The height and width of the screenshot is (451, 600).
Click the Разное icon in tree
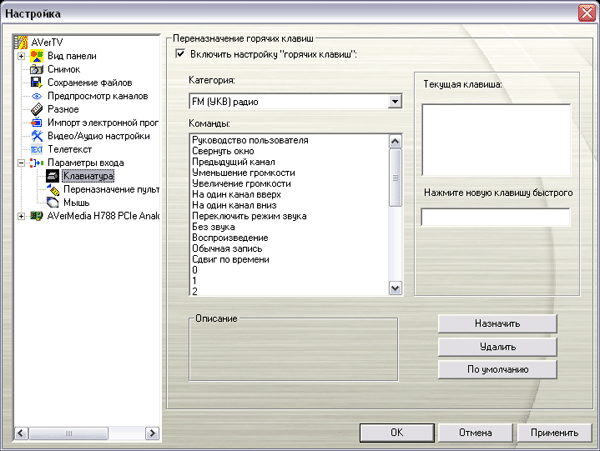[x=37, y=109]
